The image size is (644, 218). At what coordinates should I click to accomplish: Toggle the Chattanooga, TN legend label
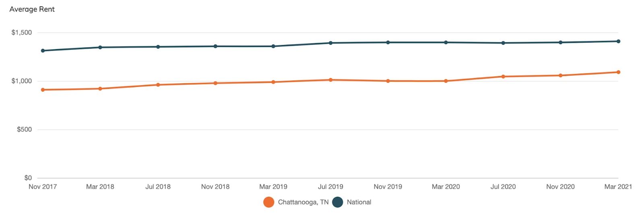[x=303, y=202]
